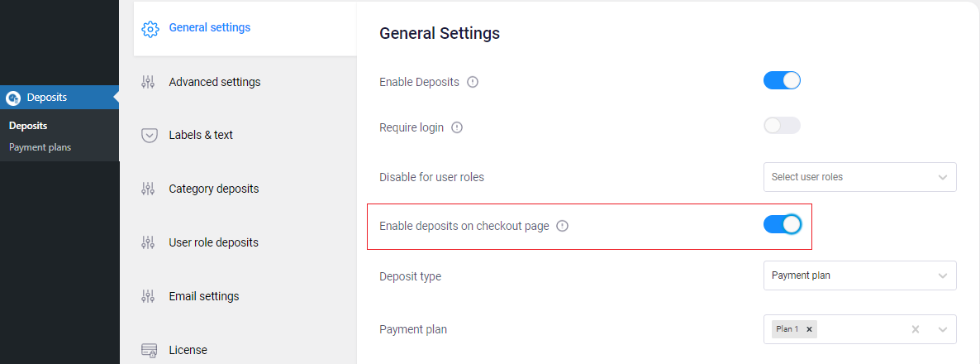Click info icon next to checkout page option
Viewport: 980px width, 364px height.
(x=563, y=227)
